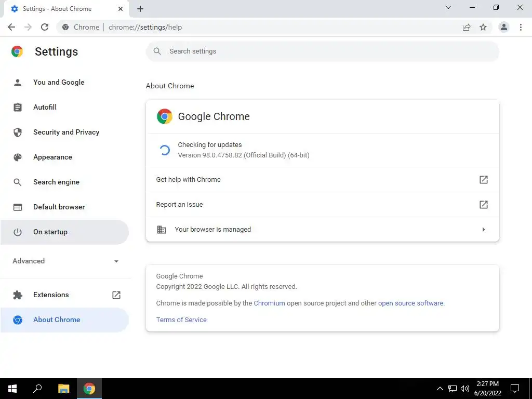Open the Autofill section
The image size is (532, 399).
pyautogui.click(x=65, y=107)
